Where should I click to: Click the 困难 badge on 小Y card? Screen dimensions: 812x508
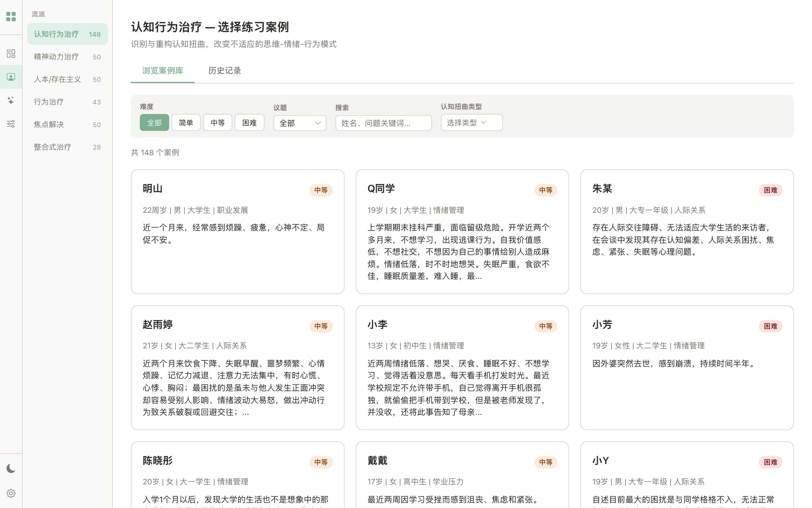770,462
